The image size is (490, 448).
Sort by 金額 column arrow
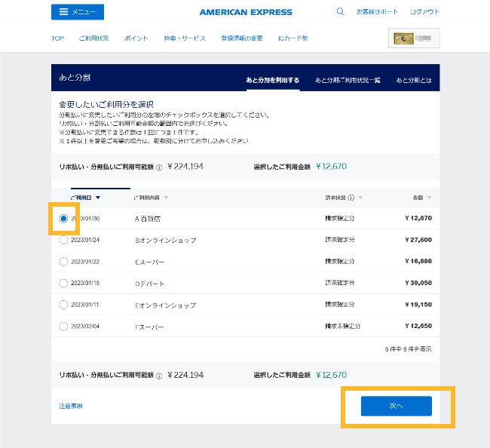(429, 198)
